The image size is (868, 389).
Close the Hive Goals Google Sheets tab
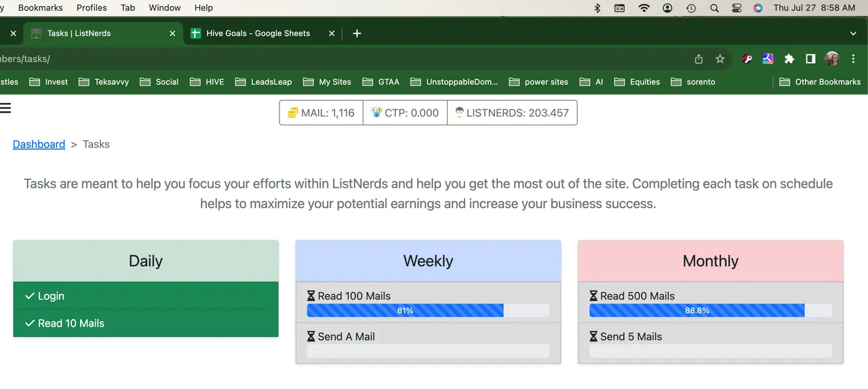[332, 33]
